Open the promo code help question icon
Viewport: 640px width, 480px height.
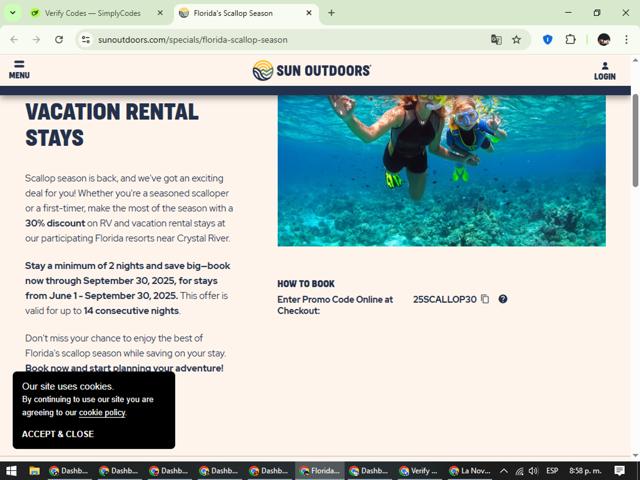coord(503,299)
